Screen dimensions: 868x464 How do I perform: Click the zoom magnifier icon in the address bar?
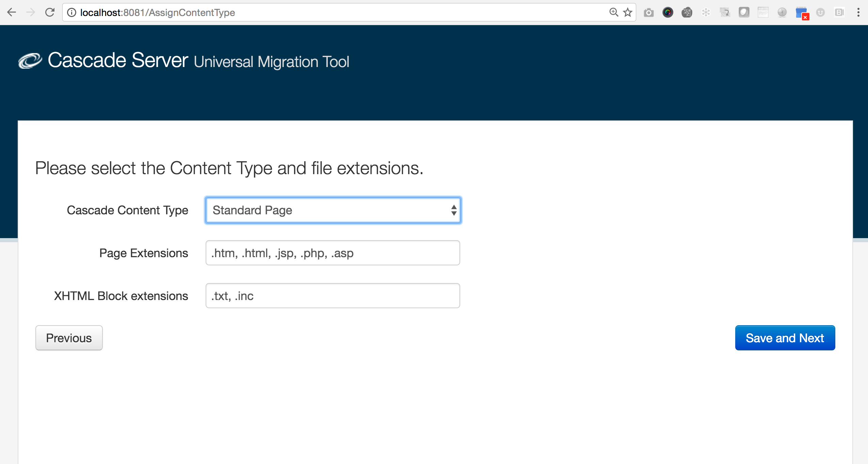coord(613,13)
